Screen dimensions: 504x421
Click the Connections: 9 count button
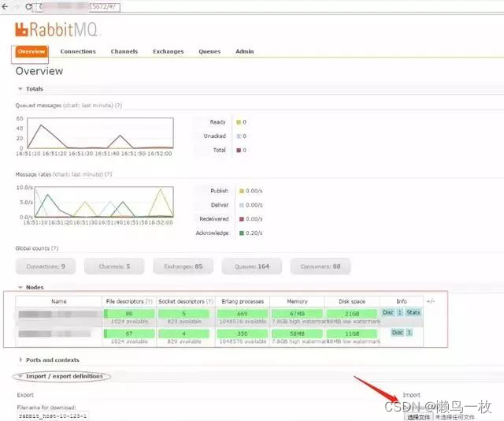click(x=46, y=266)
